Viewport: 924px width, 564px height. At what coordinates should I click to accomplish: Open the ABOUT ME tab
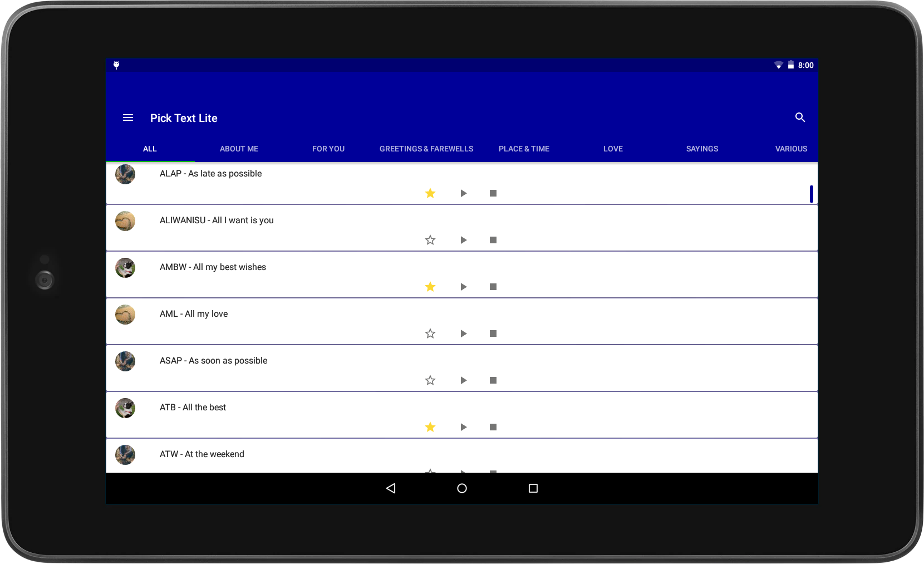pos(239,149)
